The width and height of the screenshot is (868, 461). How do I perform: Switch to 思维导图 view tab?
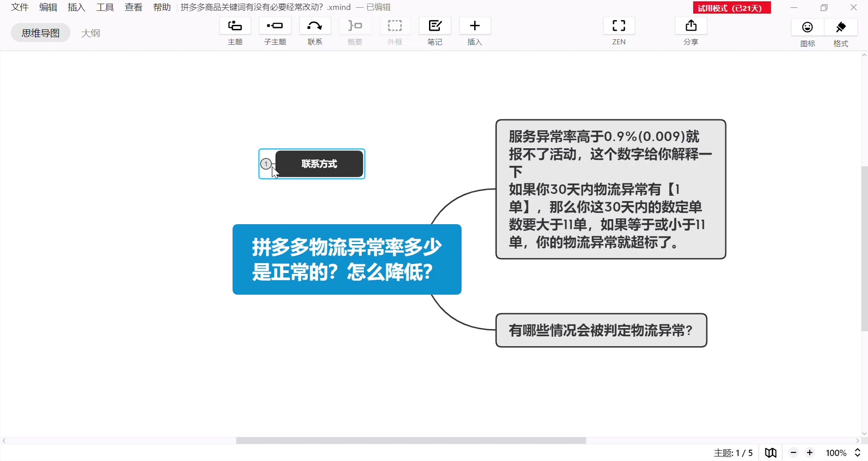tap(41, 33)
